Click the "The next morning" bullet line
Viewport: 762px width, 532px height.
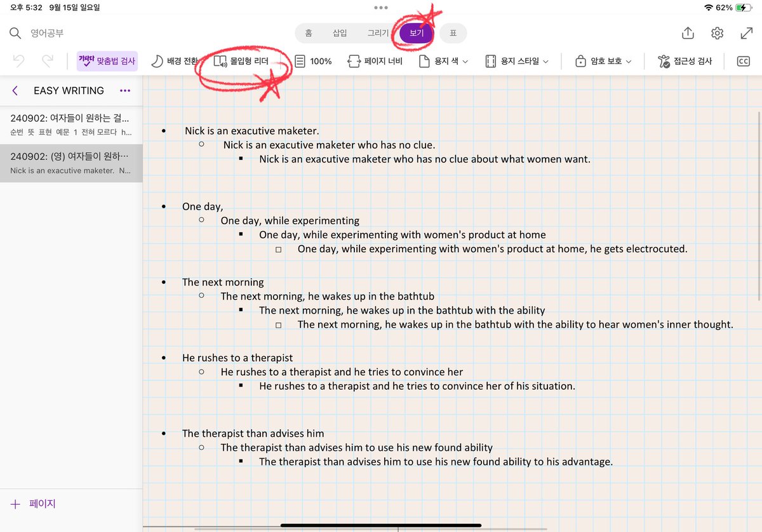coord(223,282)
